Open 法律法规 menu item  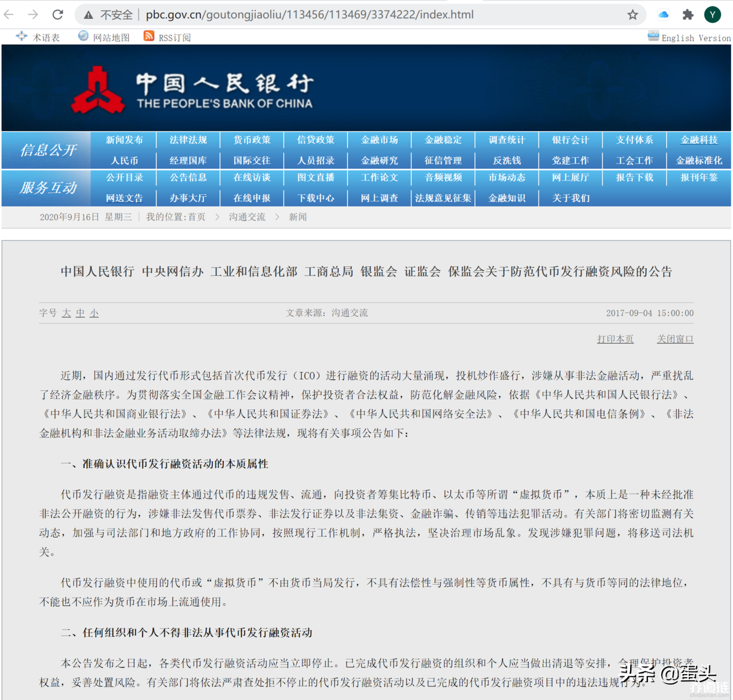188,140
